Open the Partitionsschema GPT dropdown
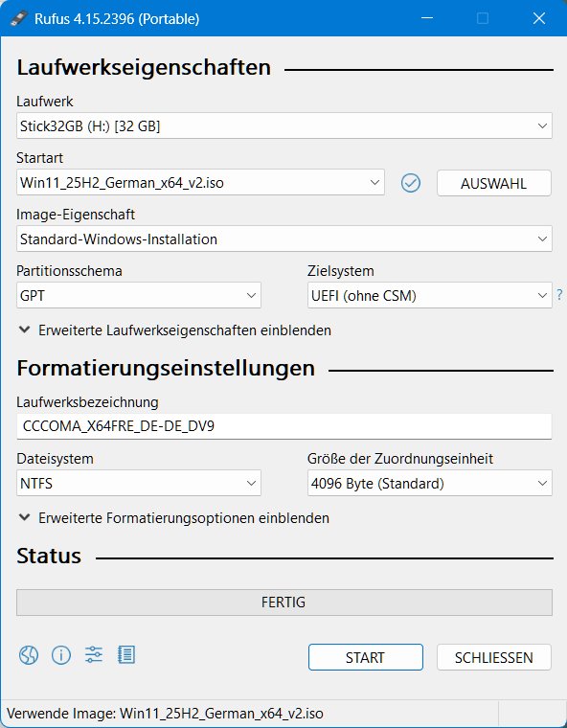Screen dimensions: 567x728 (x=139, y=295)
